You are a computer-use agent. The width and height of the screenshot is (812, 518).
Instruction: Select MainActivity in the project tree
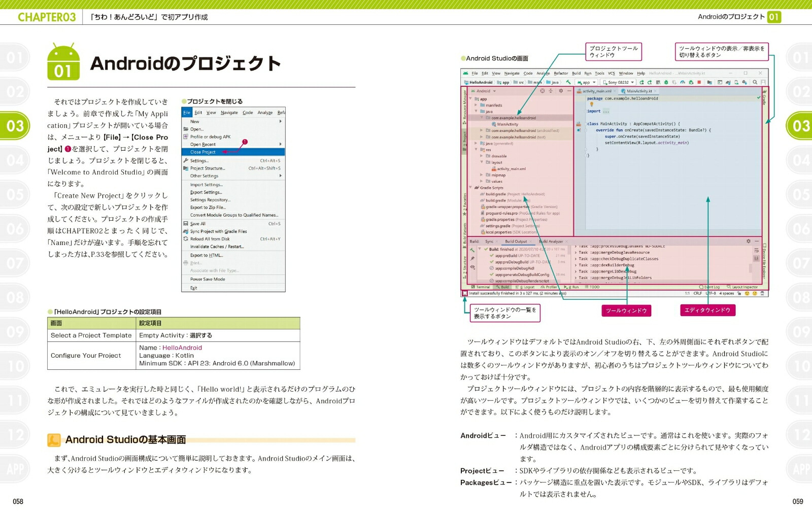pos(505,124)
